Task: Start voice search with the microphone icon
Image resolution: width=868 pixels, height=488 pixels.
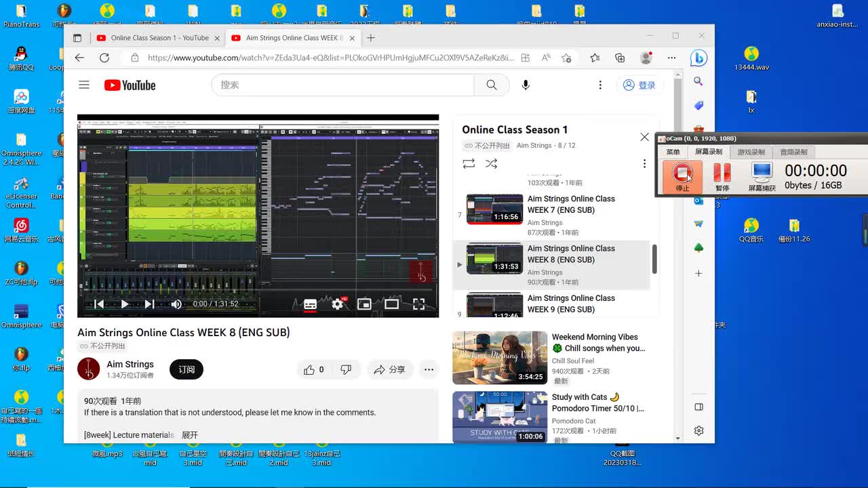Action: 526,85
